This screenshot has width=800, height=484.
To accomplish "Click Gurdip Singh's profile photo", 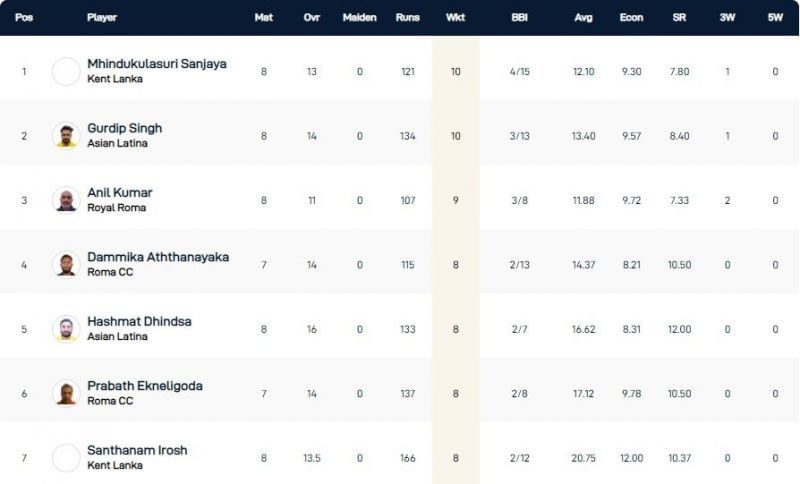I will click(x=66, y=136).
